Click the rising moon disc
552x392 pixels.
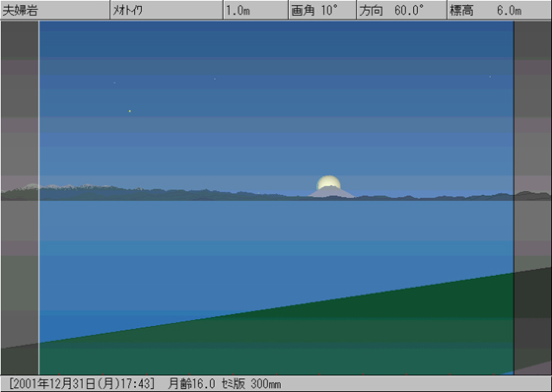click(x=328, y=182)
